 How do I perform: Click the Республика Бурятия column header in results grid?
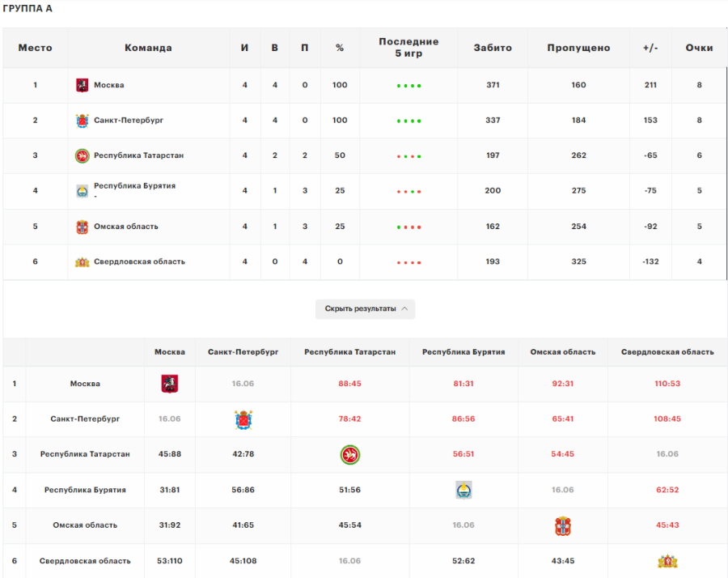[463, 352]
